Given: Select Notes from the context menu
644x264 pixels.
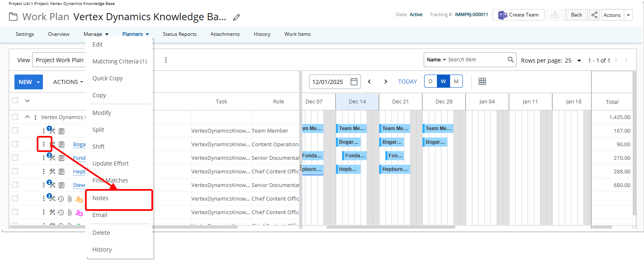Looking at the screenshot, I should pyautogui.click(x=100, y=198).
